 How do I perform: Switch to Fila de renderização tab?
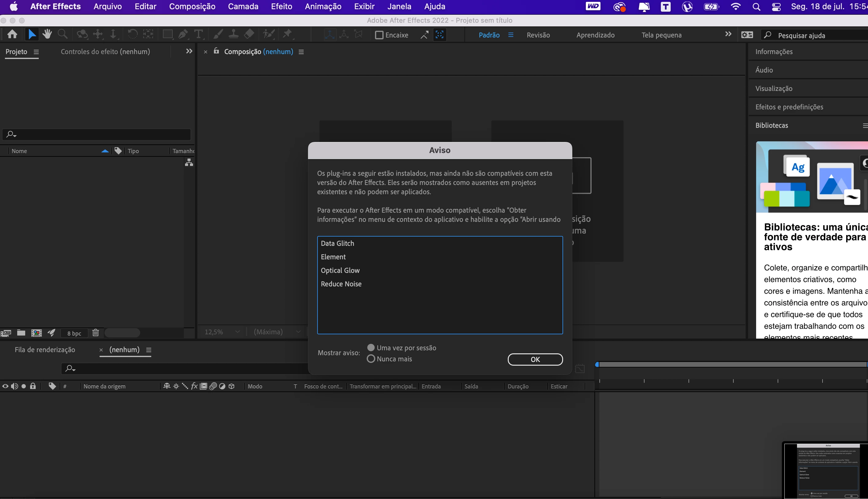point(45,350)
